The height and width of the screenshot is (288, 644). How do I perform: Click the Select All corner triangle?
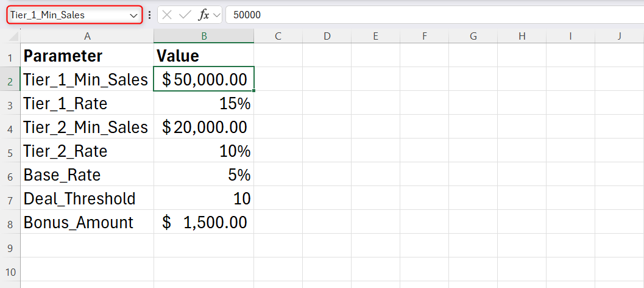(13, 36)
